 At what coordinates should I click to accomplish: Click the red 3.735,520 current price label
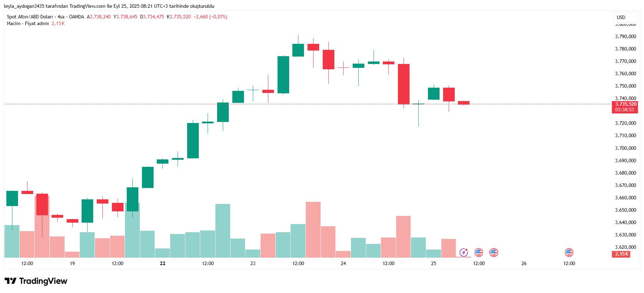625,104
